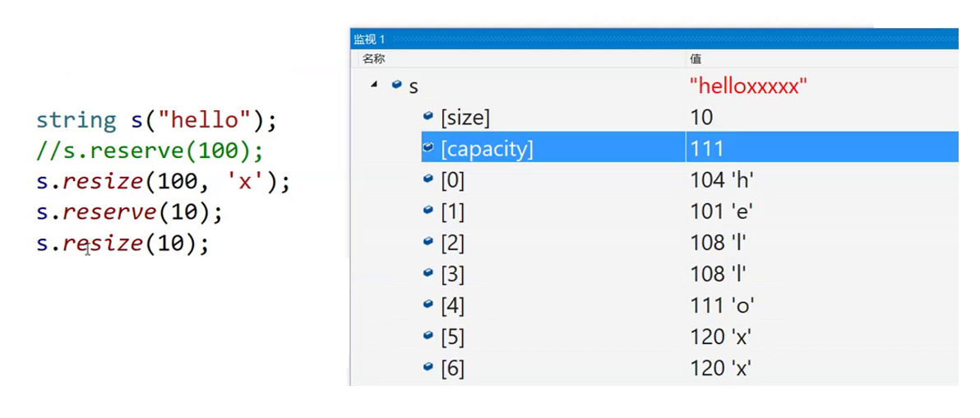Click the field icon next to [size]
The height and width of the screenshot is (418, 980).
(428, 116)
